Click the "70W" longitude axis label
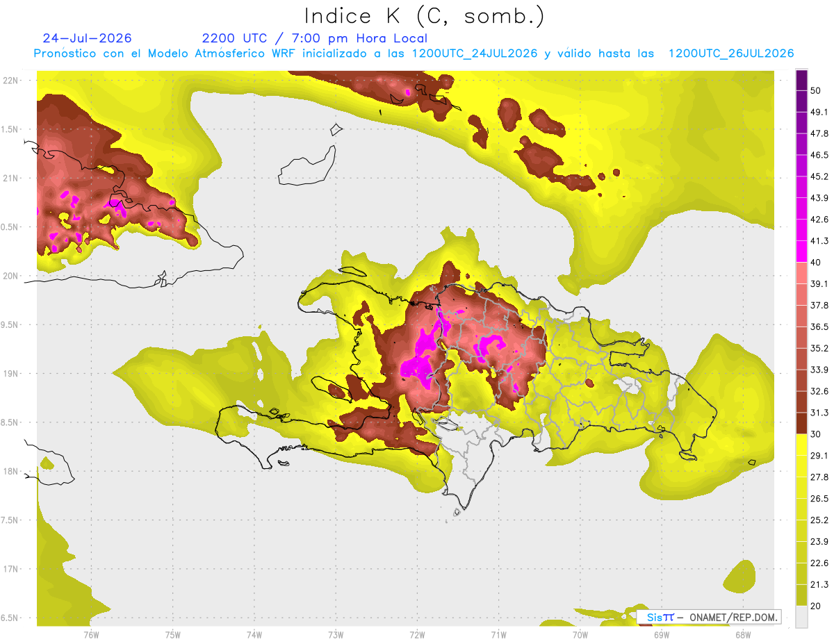This screenshot has height=644, width=834. [x=580, y=635]
